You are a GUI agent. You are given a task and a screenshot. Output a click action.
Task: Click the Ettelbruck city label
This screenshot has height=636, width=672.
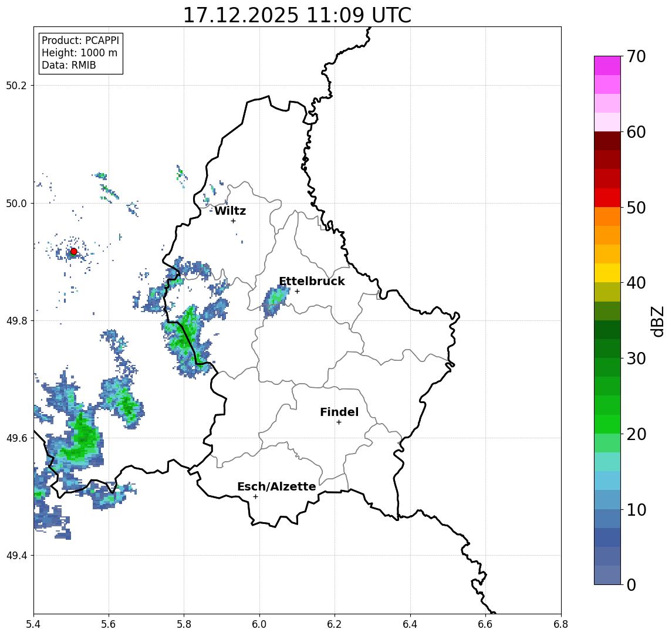click(x=312, y=281)
